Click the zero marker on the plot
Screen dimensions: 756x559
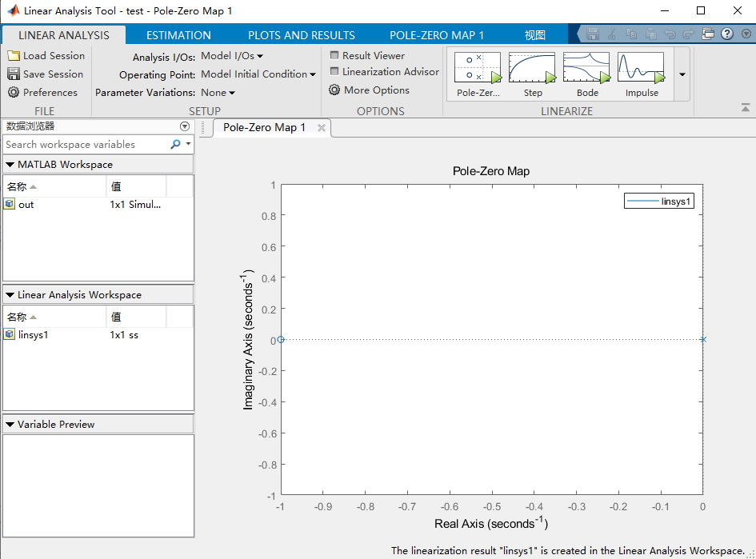point(281,340)
